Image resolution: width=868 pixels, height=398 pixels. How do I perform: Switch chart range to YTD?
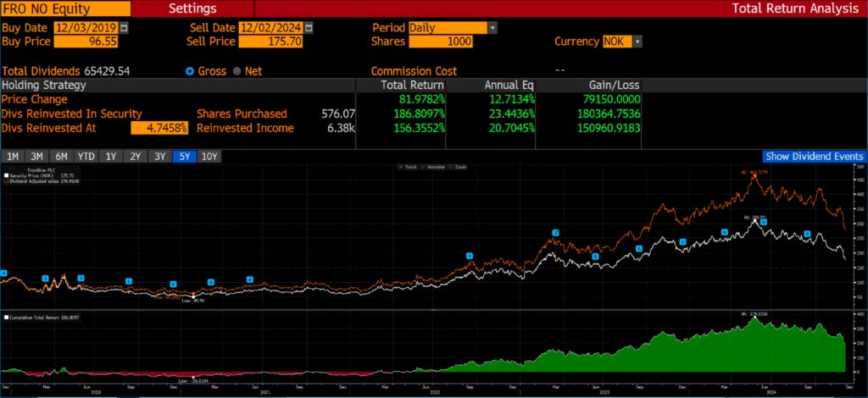coord(86,157)
